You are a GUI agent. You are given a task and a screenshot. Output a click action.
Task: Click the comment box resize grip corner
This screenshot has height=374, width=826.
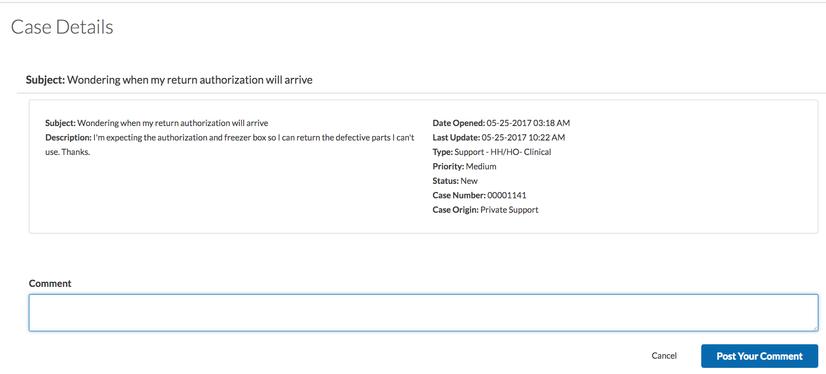(814, 328)
